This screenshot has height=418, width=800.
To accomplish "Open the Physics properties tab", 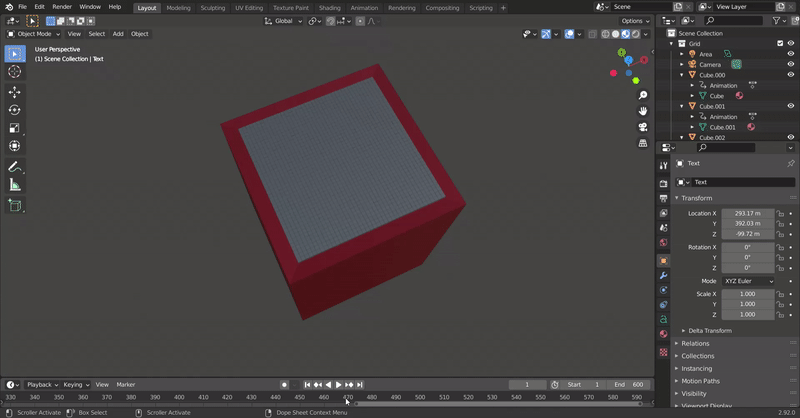I will (663, 305).
